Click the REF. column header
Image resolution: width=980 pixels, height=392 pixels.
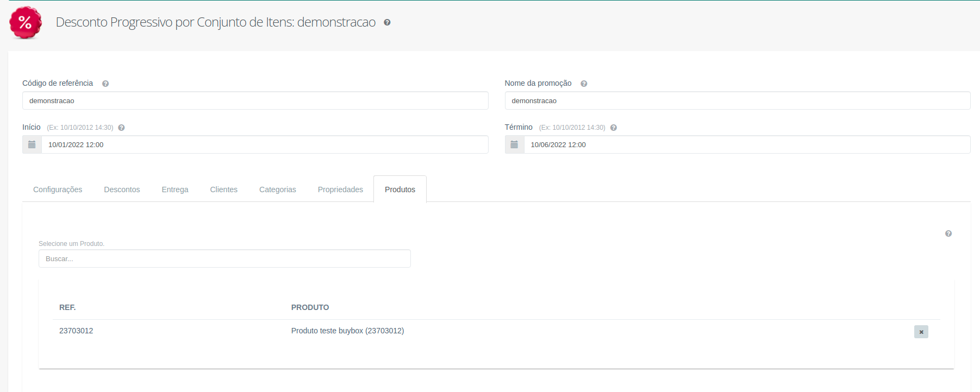pos(67,307)
